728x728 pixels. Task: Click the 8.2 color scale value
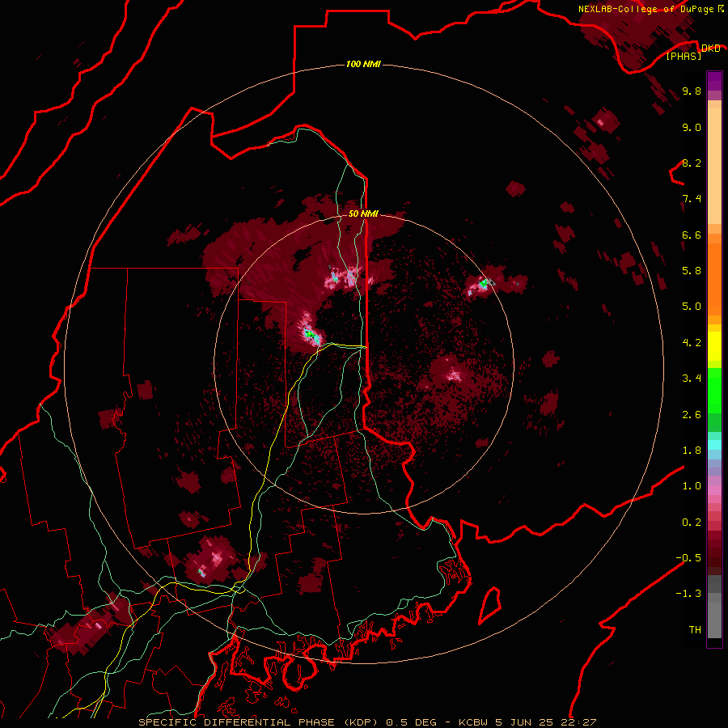click(x=692, y=163)
